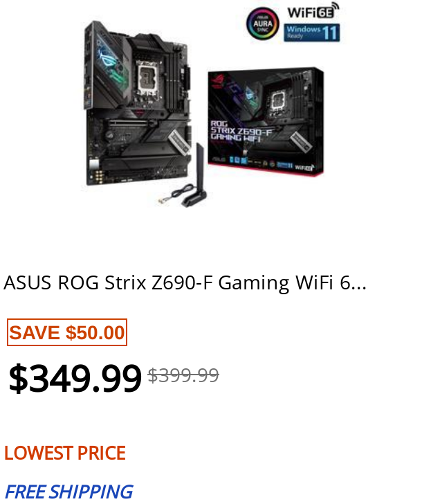Open the ASUS ROG Strix Z690-F product title

(185, 283)
